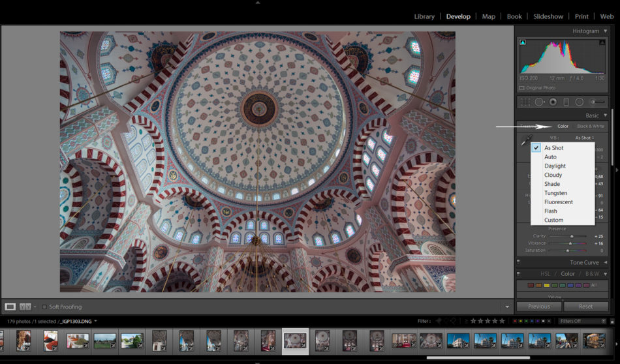The width and height of the screenshot is (620, 364).
Task: Switch to the Library module
Action: (x=424, y=16)
